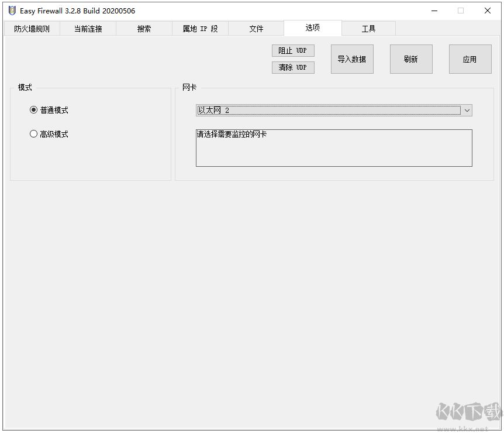Open the 工具 tab
Image resolution: width=504 pixels, height=433 pixels.
368,28
